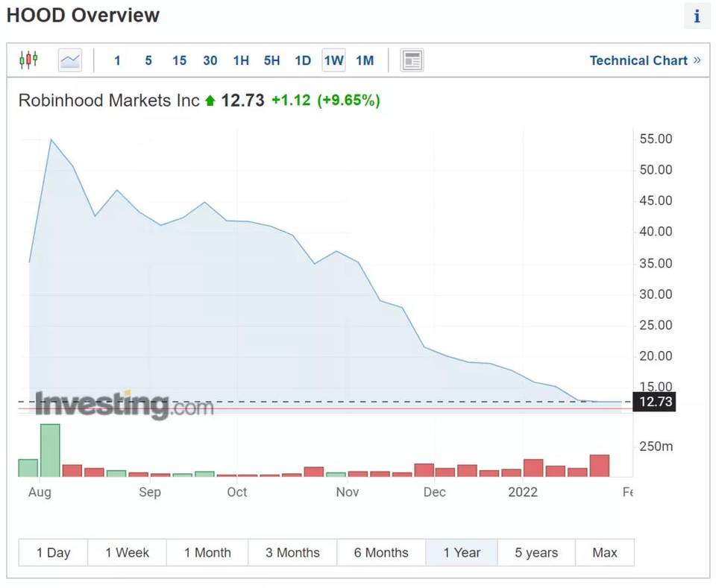The image size is (716, 588).
Task: Choose the 1D interval
Action: click(303, 60)
